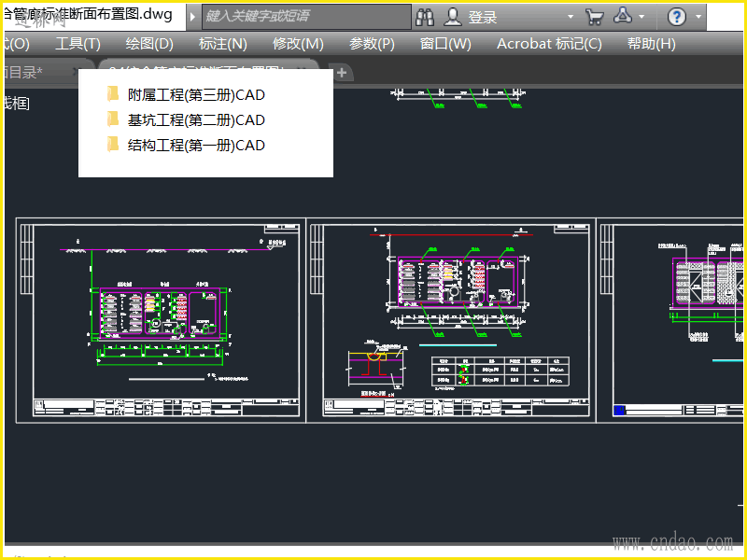Open the 参数(P) menu

pos(372,44)
